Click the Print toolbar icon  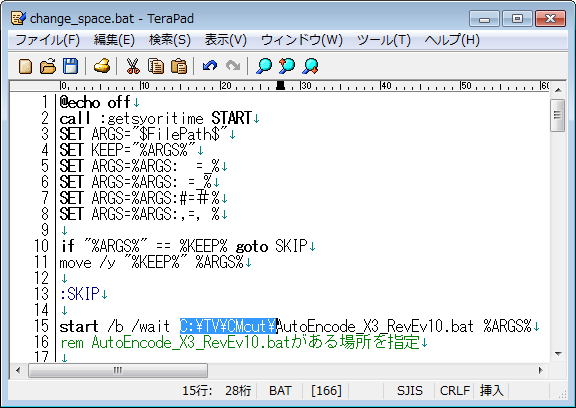[x=102, y=66]
